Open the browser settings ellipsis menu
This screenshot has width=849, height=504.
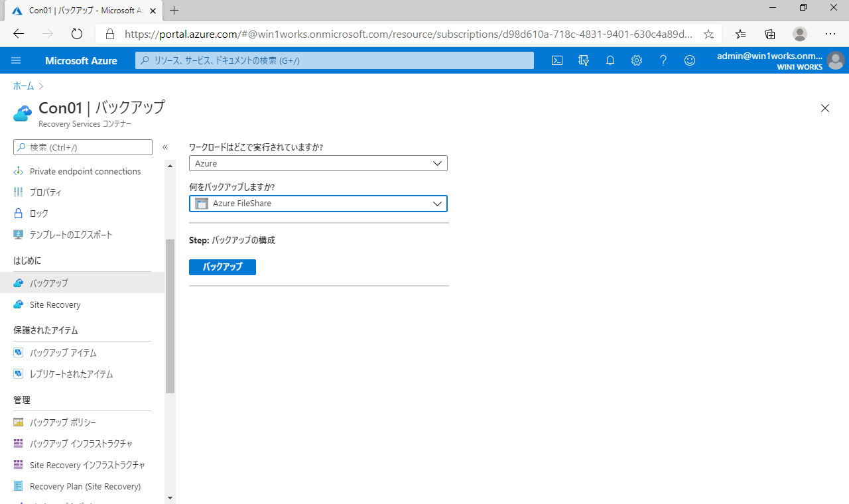(x=830, y=34)
